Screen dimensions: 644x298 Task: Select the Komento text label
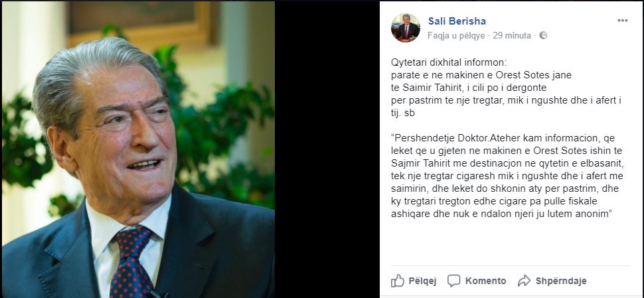click(485, 281)
